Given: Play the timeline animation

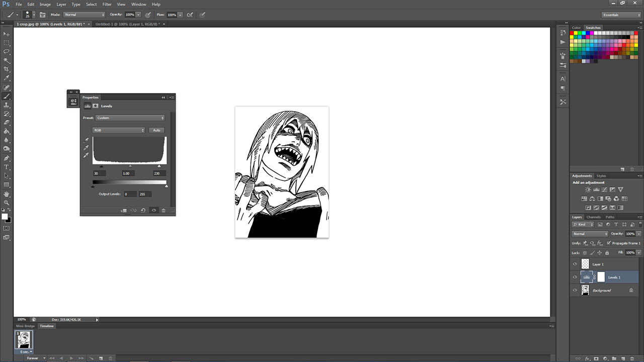Looking at the screenshot, I should click(x=71, y=358).
